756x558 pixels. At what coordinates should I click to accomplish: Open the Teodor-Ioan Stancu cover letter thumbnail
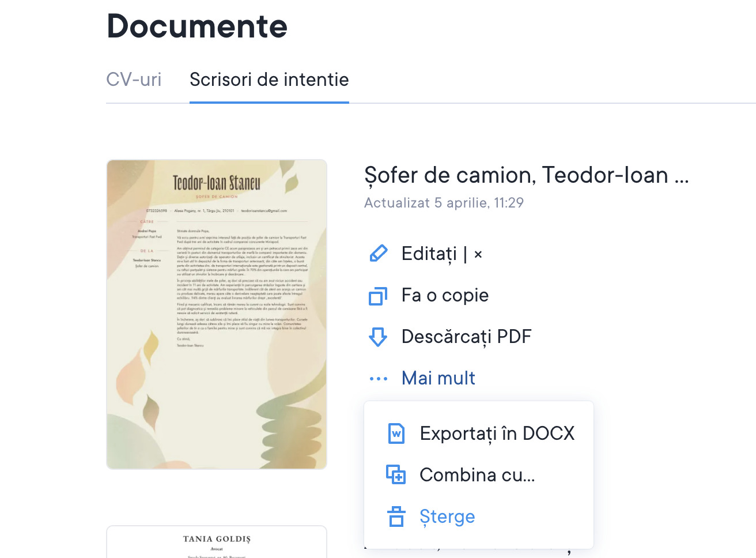[x=217, y=314]
